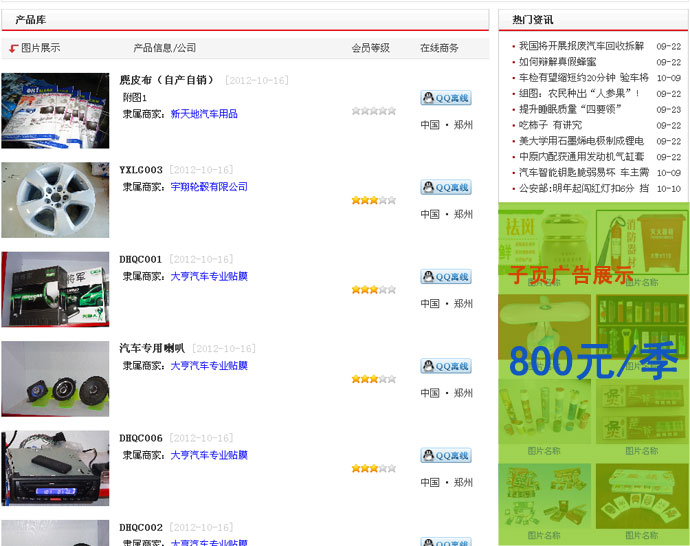Screen dimensions: 690x546
Task: Open QQ chat icon for YXLG003
Action: tap(445, 187)
